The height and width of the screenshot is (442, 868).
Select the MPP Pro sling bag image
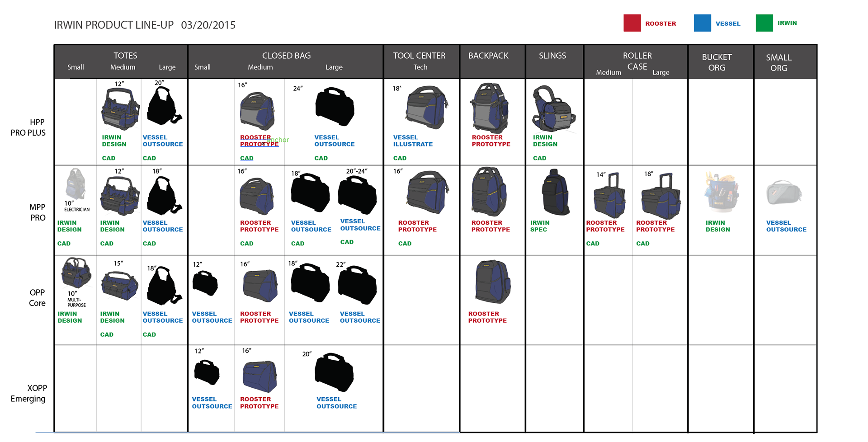556,192
